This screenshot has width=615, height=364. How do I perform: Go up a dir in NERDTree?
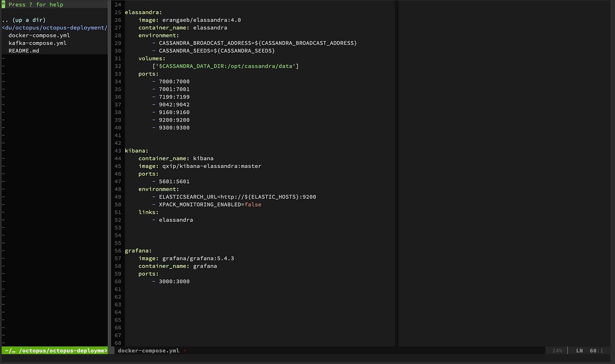tap(24, 20)
